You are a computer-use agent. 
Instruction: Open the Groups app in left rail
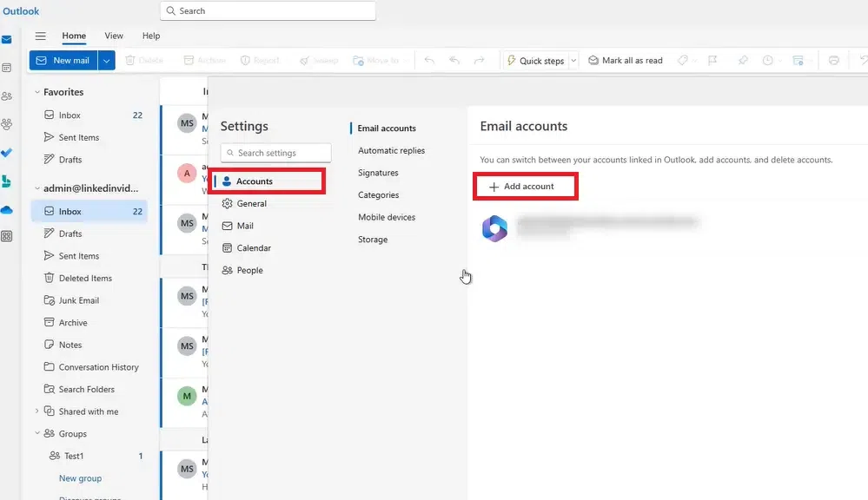7,124
